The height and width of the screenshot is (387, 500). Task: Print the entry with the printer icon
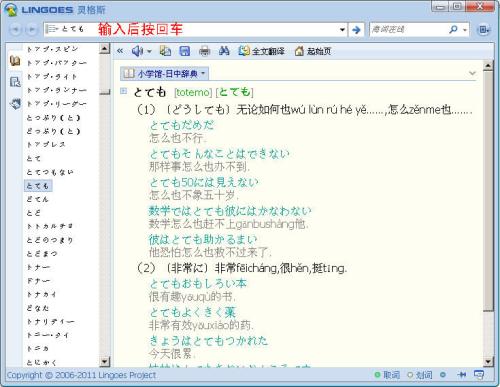click(204, 51)
